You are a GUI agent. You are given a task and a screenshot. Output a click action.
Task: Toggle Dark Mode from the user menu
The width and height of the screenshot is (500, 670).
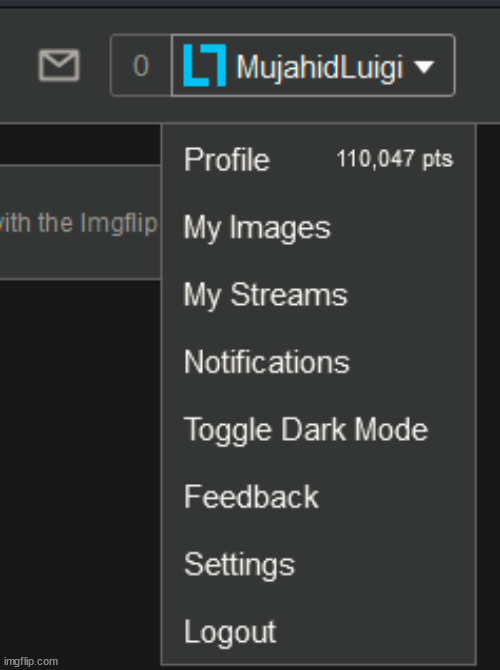[306, 429]
